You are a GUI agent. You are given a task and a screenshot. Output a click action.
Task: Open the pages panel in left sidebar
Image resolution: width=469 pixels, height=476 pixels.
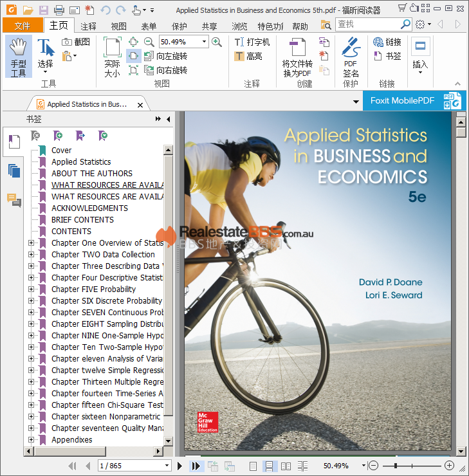tap(14, 170)
